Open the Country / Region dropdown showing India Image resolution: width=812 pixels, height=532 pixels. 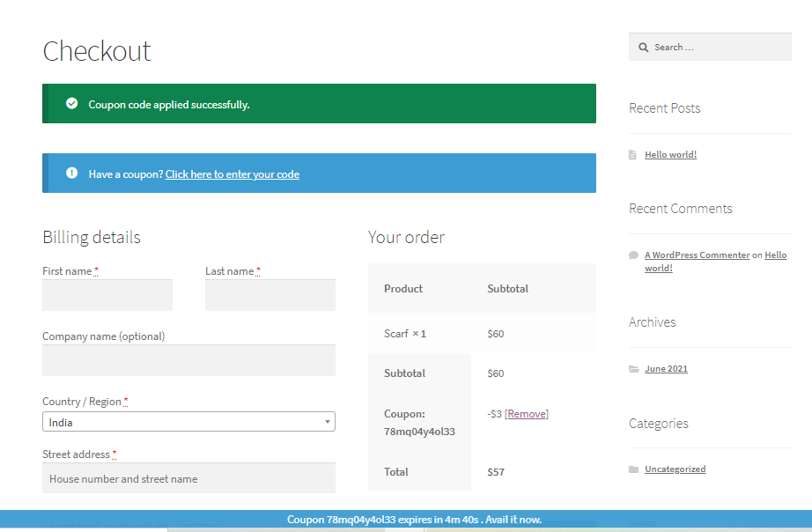188,422
